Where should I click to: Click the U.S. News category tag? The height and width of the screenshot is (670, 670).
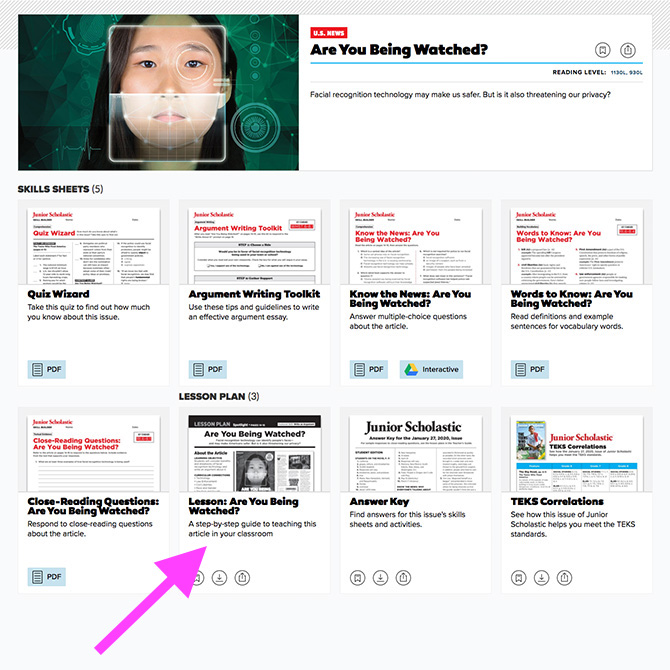click(329, 33)
